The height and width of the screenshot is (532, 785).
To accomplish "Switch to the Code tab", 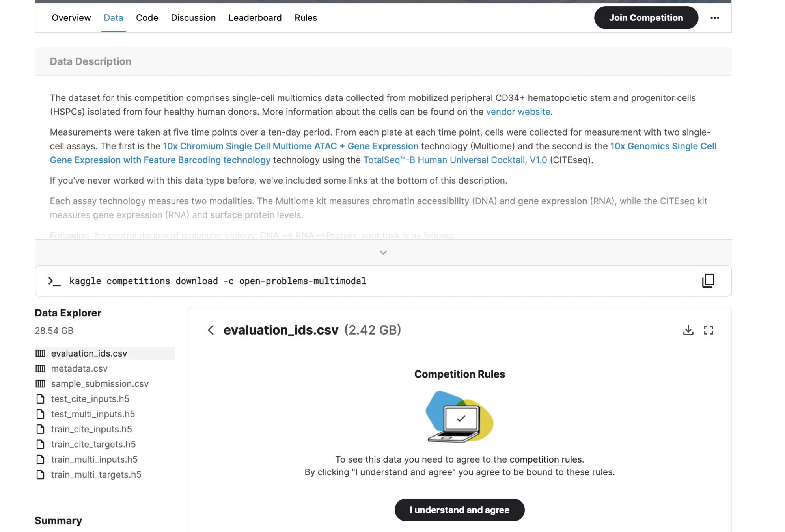I will [147, 18].
